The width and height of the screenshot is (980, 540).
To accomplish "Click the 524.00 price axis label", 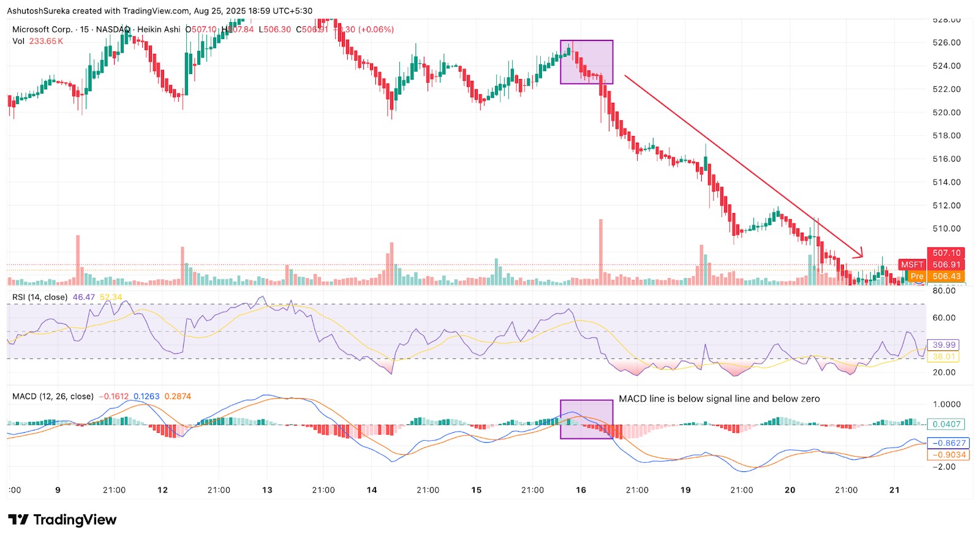I will click(x=946, y=66).
